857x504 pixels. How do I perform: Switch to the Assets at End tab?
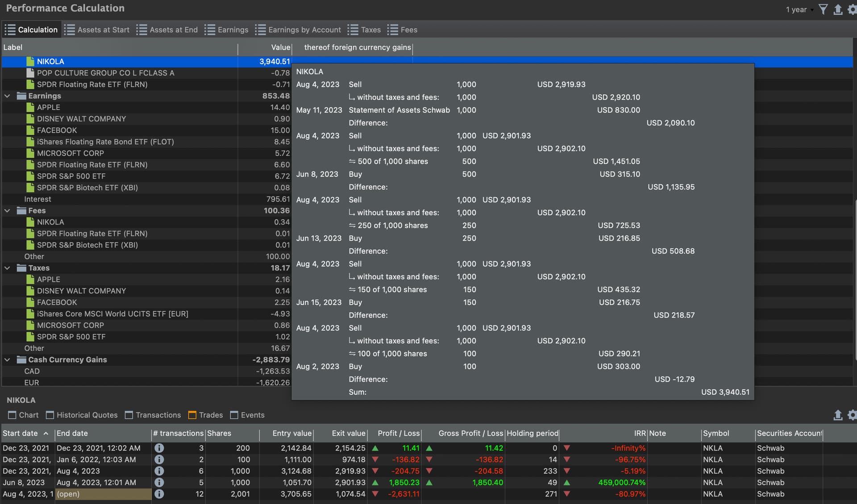167,30
